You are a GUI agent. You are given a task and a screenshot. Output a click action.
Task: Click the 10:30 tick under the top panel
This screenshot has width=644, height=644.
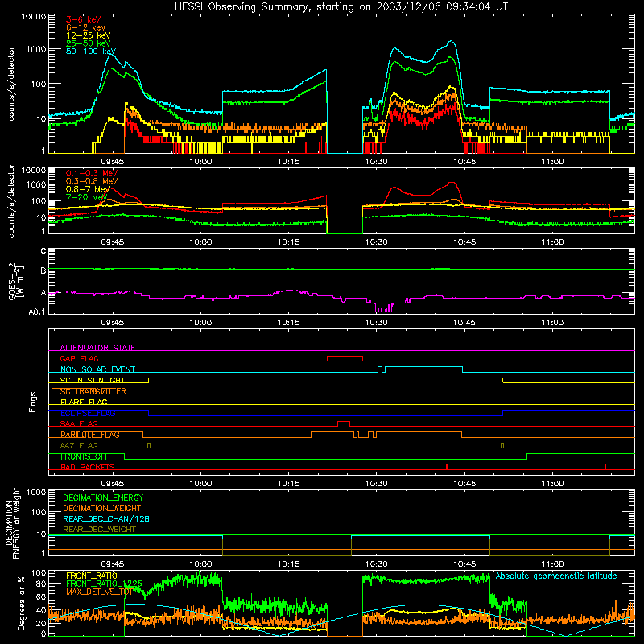click(x=376, y=162)
